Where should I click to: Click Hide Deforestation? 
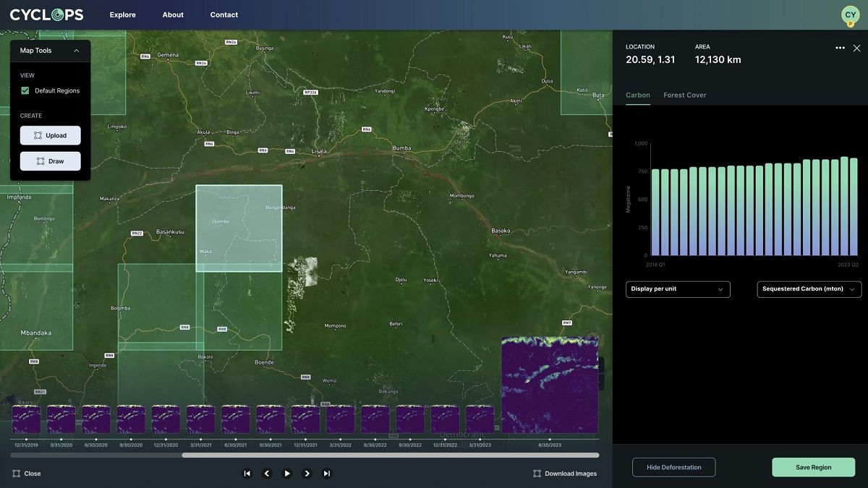point(674,467)
